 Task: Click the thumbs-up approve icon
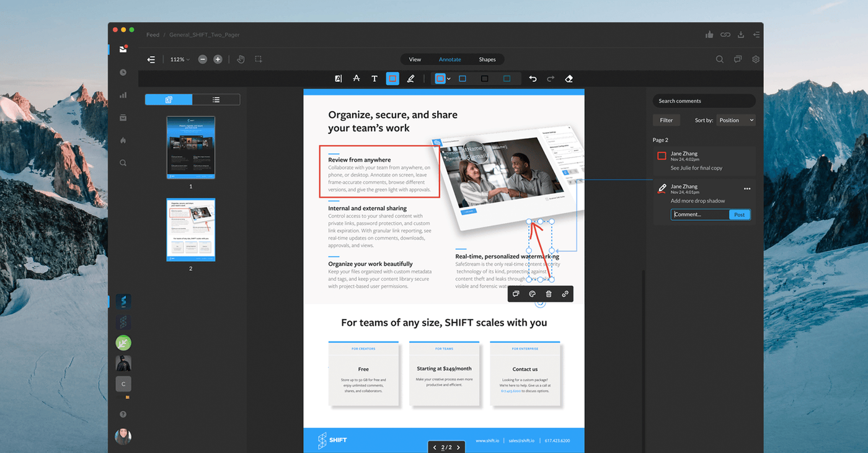709,35
